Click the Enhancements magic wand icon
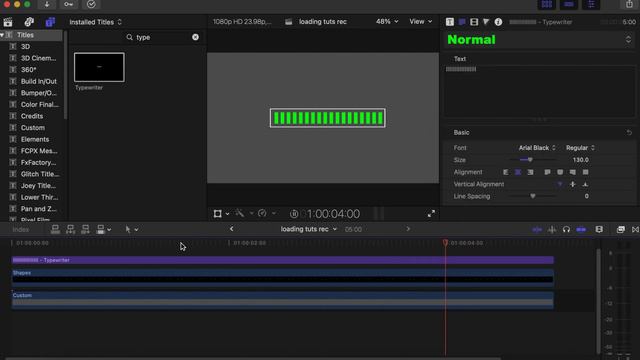 [x=240, y=213]
